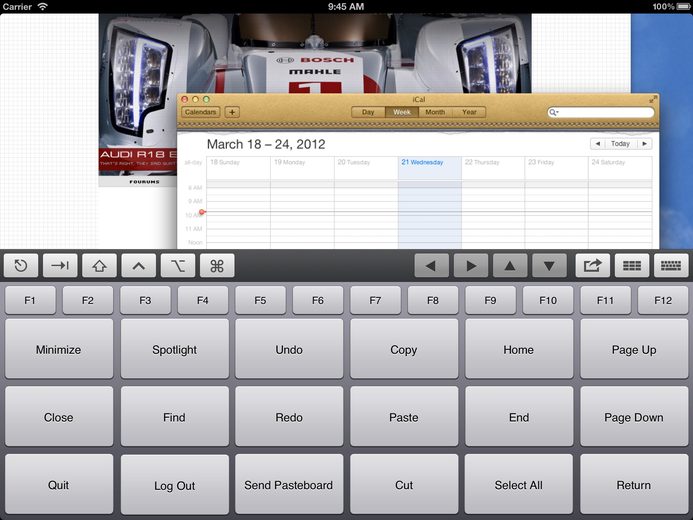693x520 pixels.
Task: Tap the F8 key
Action: (x=433, y=300)
